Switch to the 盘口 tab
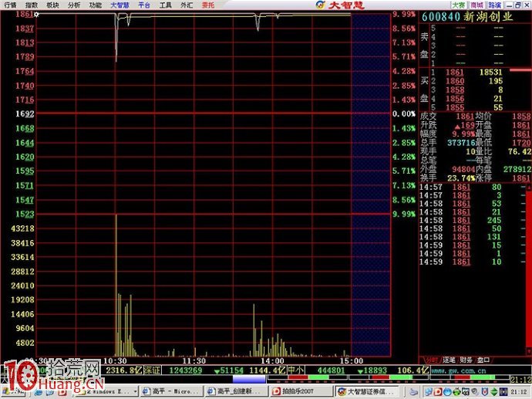The image size is (532, 399). (x=483, y=360)
